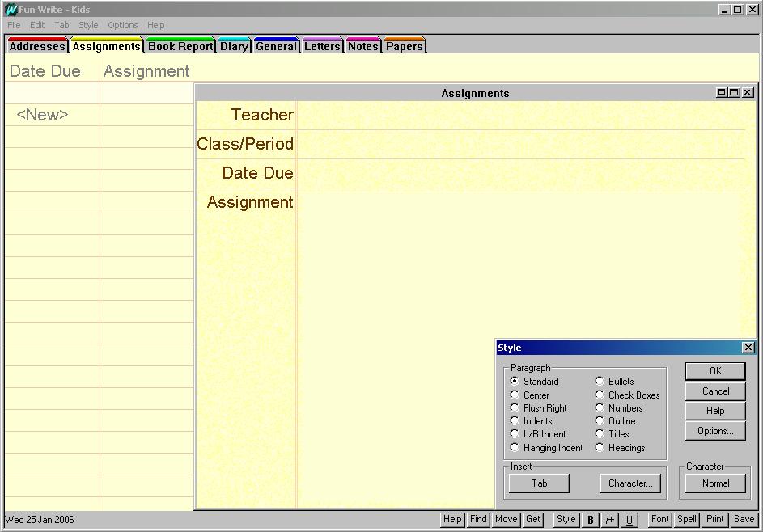Confirm Style dialog with OK
This screenshot has height=532, width=763.
coord(715,371)
